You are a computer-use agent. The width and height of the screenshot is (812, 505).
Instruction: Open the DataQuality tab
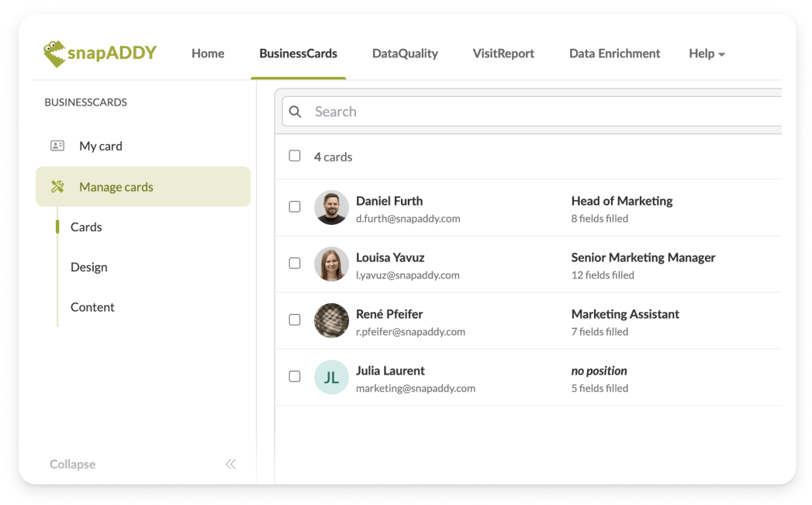[x=405, y=54]
